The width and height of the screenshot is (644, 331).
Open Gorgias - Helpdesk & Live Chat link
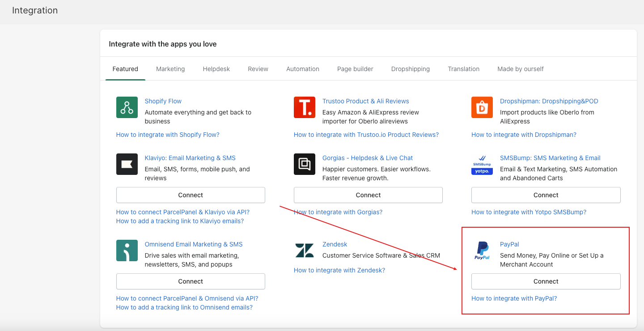pos(368,158)
